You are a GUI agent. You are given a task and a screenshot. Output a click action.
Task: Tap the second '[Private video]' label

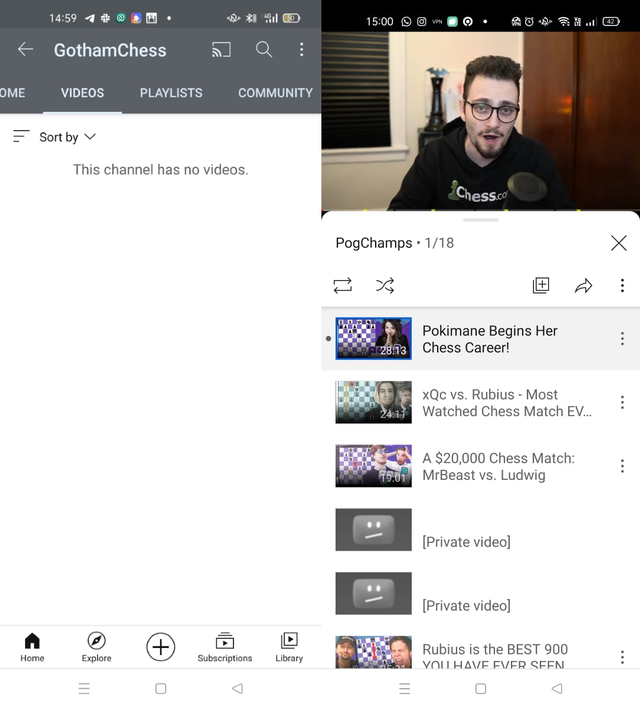466,605
